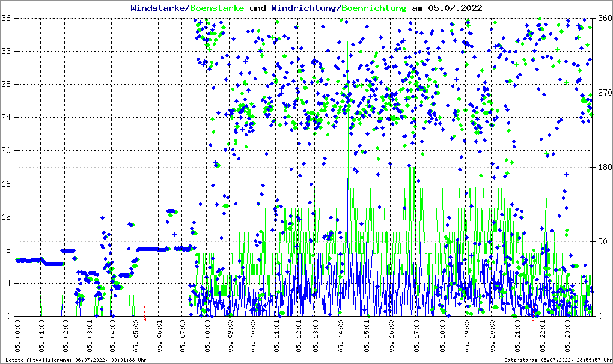Viewport: 613px width, 364px height.
Task: Click the red 'A' marker on the time axis
Action: click(x=145, y=319)
